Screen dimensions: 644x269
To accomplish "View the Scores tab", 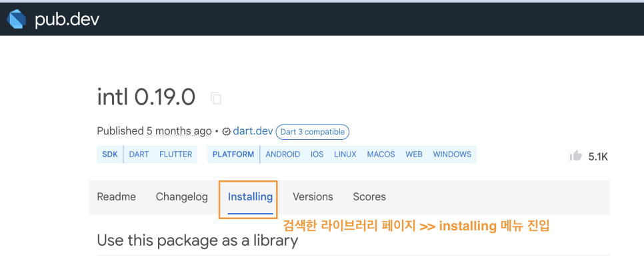I will click(369, 197).
